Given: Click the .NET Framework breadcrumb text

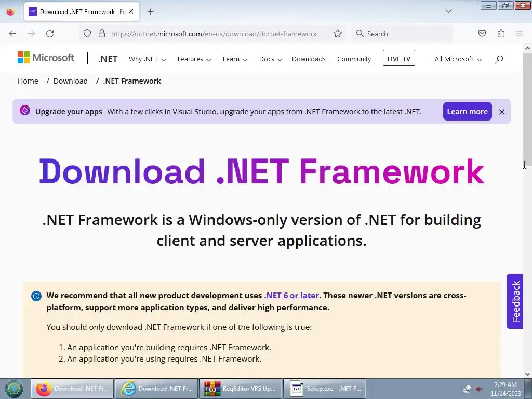Looking at the screenshot, I should [x=132, y=81].
